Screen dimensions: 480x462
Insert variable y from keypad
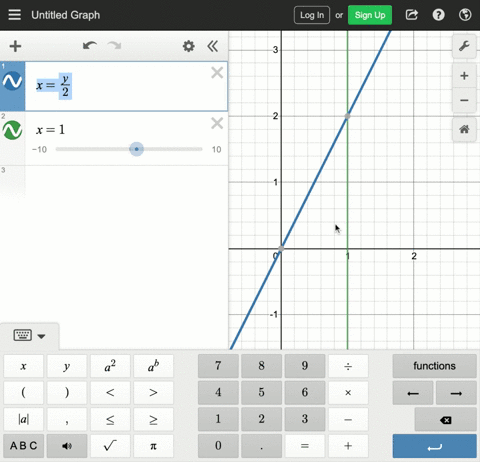[67, 366]
